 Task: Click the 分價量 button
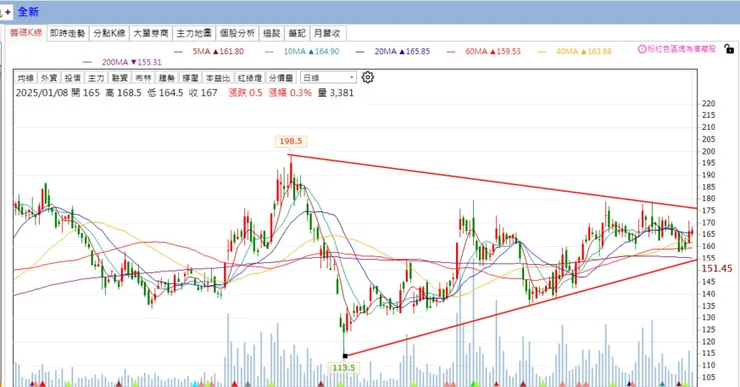coord(282,78)
